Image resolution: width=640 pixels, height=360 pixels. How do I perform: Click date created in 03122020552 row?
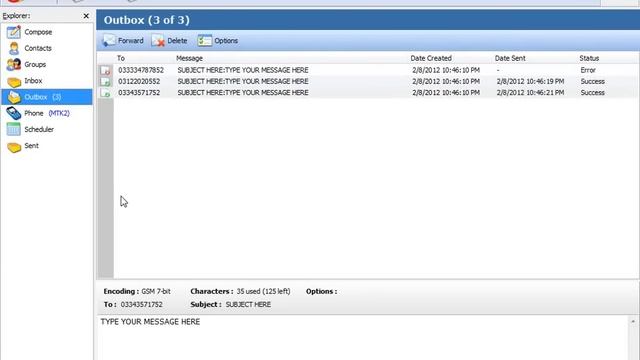446,82
